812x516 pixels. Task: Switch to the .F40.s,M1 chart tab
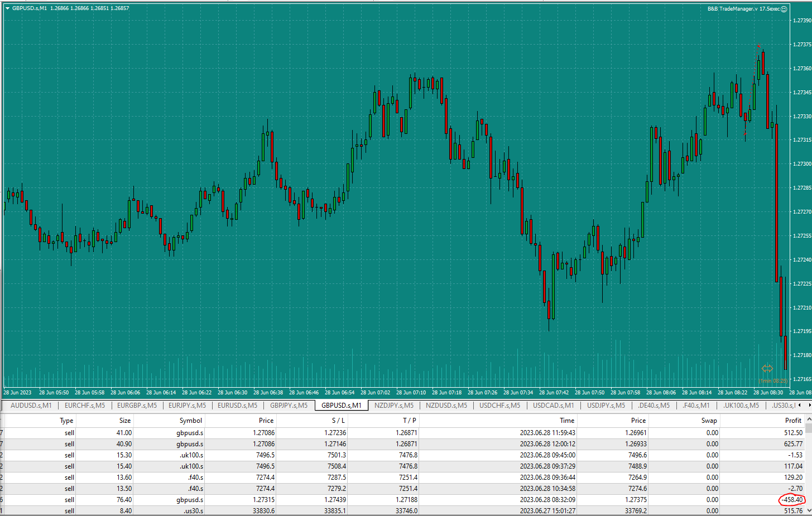point(696,406)
